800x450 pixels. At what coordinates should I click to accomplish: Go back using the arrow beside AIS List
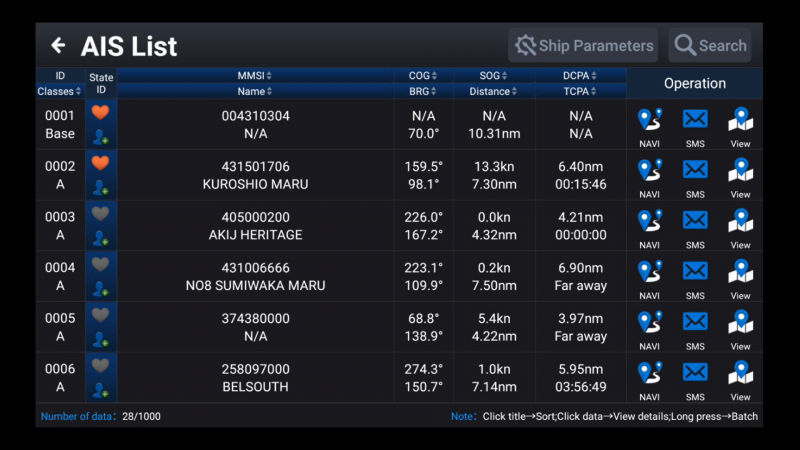coord(58,45)
